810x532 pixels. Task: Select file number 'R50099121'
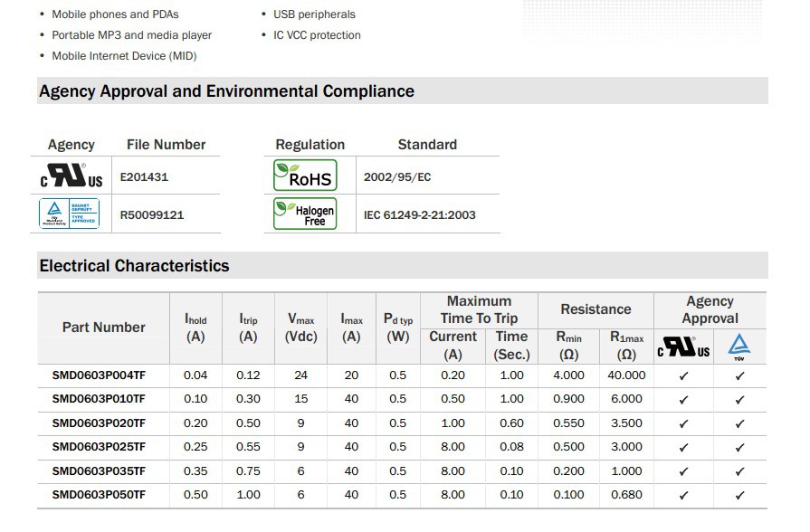coord(152,214)
